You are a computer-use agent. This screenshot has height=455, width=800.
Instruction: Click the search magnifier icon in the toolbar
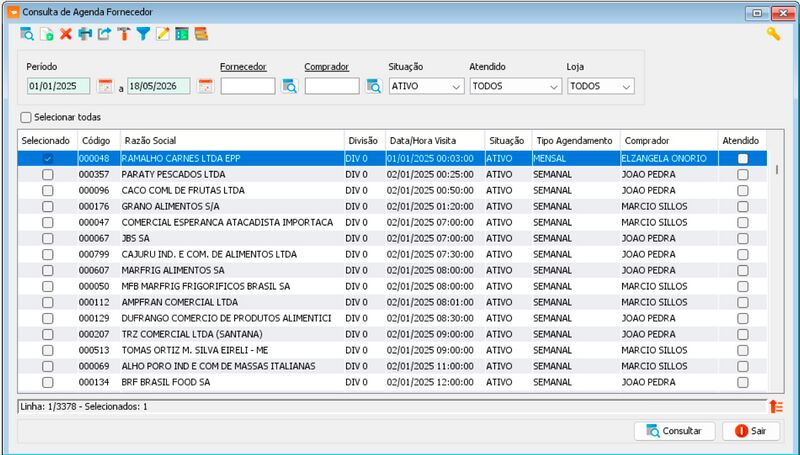[x=27, y=34]
